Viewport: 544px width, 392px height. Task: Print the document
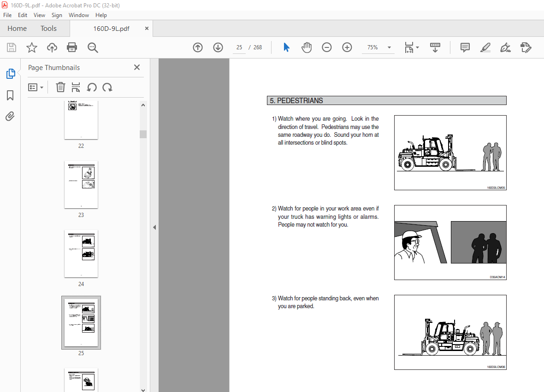click(72, 47)
